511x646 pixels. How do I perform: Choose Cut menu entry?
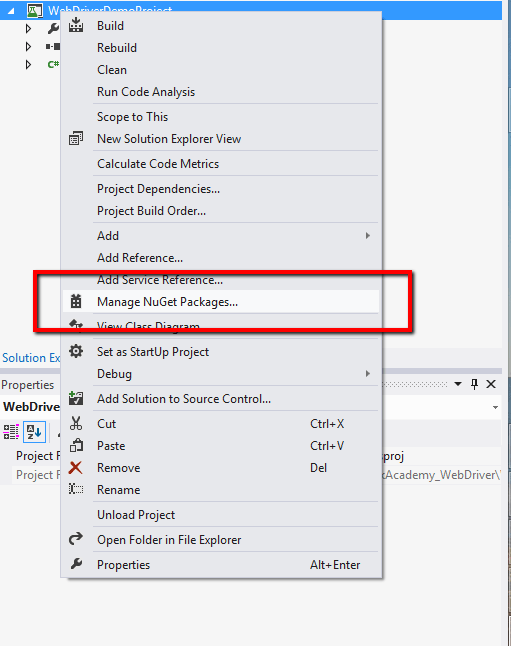(x=220, y=424)
